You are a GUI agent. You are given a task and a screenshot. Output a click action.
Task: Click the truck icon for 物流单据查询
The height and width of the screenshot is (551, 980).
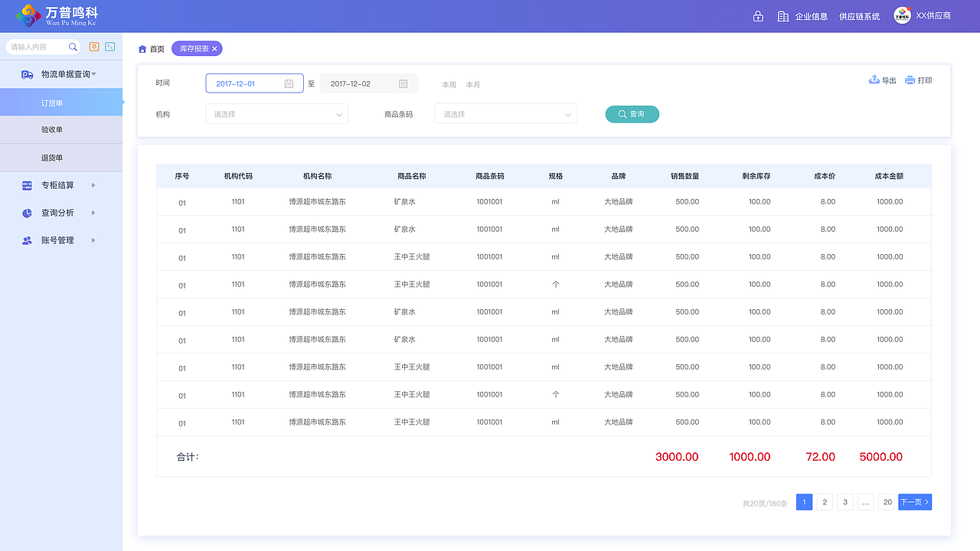[27, 74]
